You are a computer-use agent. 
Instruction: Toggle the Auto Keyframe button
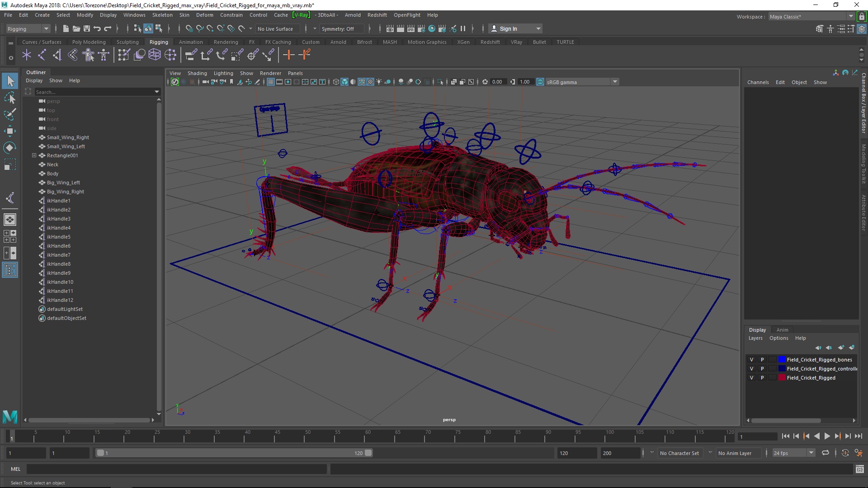coord(845,453)
